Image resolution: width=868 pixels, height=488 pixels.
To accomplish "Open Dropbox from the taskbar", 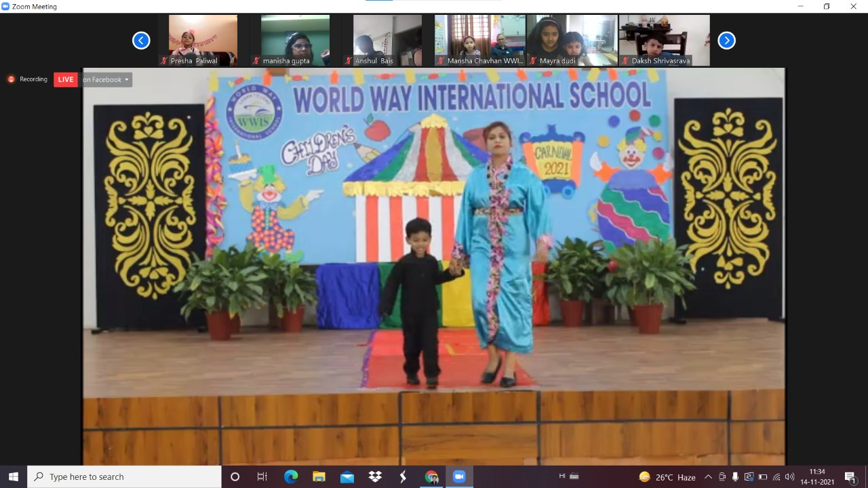I will pyautogui.click(x=375, y=476).
